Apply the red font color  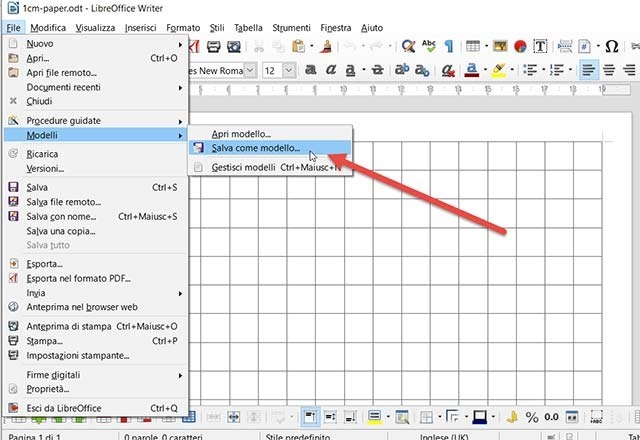472,70
